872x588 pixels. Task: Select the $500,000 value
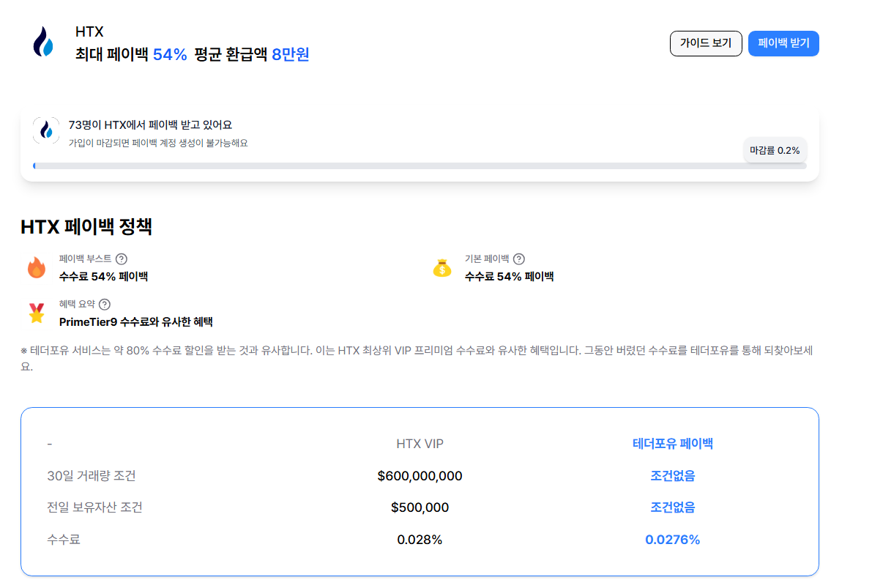(x=420, y=507)
